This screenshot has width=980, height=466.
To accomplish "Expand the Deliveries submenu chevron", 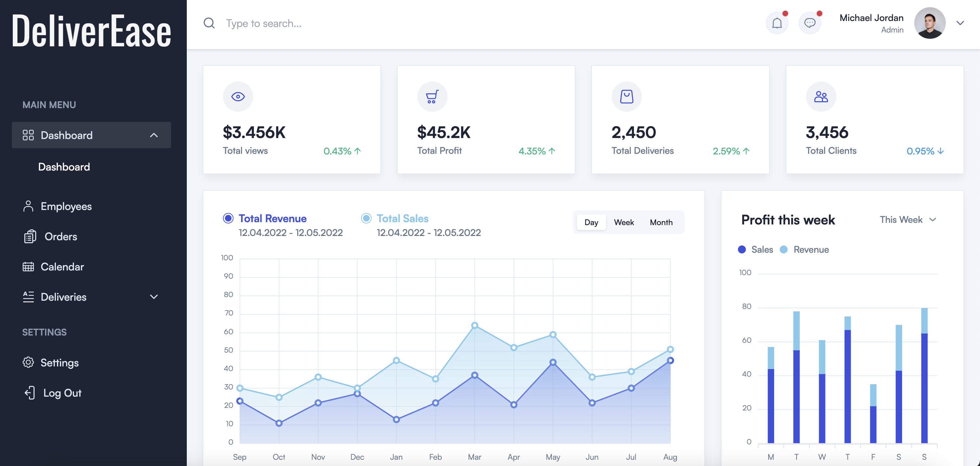I will pyautogui.click(x=154, y=297).
